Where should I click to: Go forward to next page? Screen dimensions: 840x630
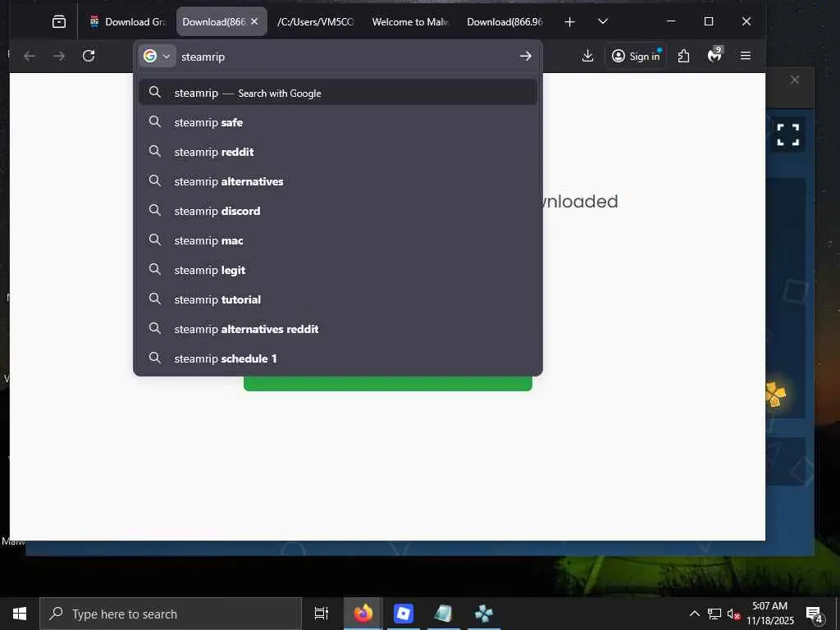[59, 56]
